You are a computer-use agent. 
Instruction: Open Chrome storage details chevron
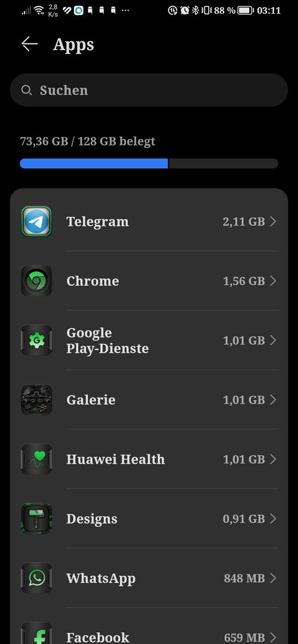pos(273,281)
